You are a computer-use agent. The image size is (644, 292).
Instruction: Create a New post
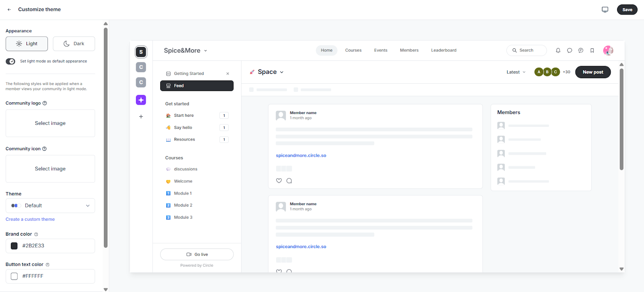coord(593,72)
